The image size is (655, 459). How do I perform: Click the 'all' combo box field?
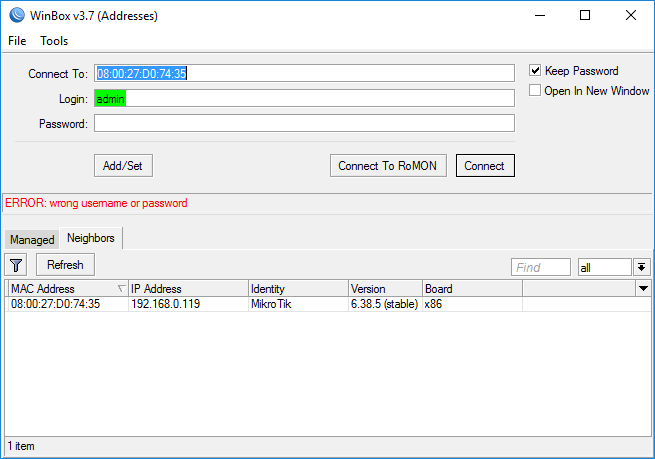(x=604, y=267)
